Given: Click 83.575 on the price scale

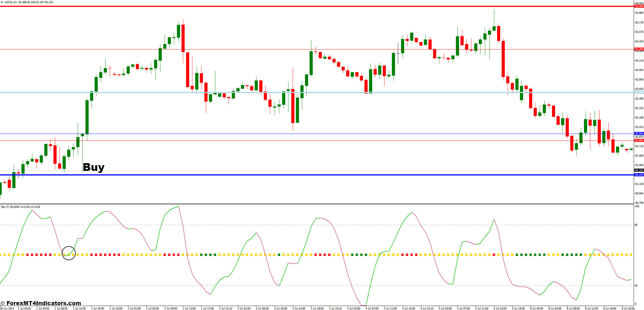Looking at the screenshot, I should (x=639, y=32).
